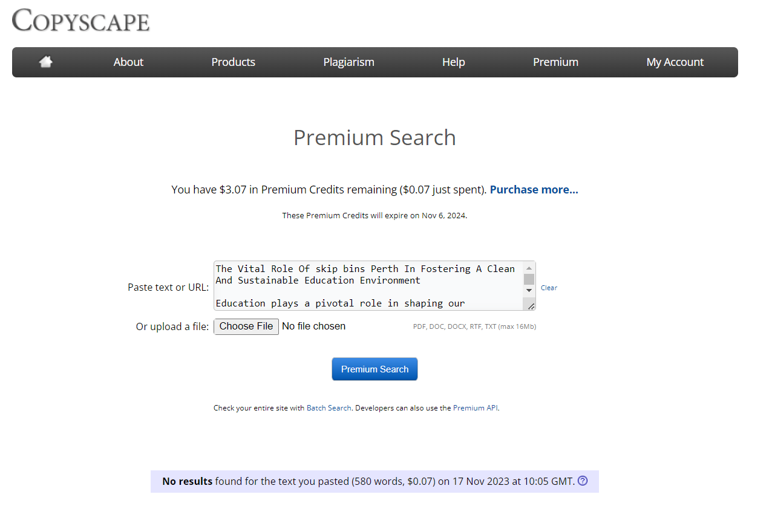772x532 pixels.
Task: Open the About menu
Action: (128, 62)
